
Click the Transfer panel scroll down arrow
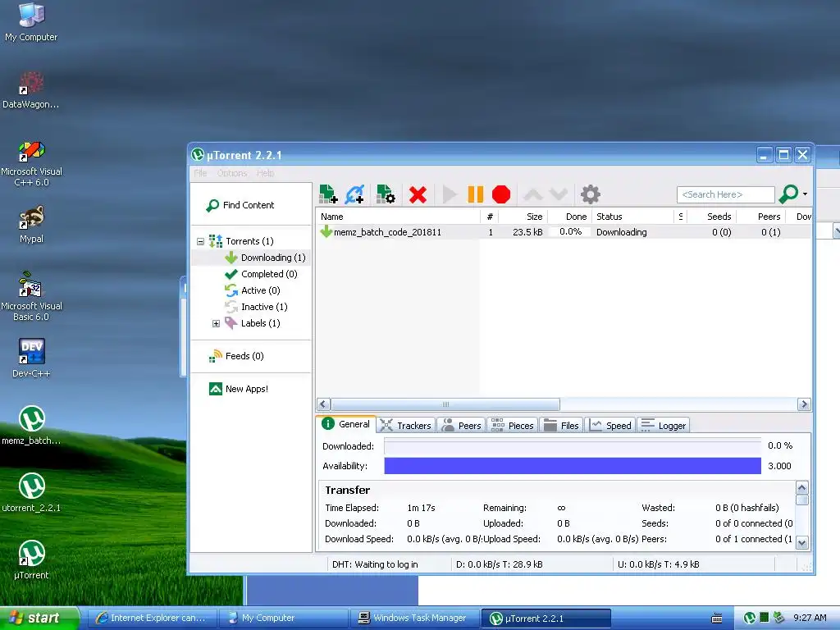pos(802,543)
